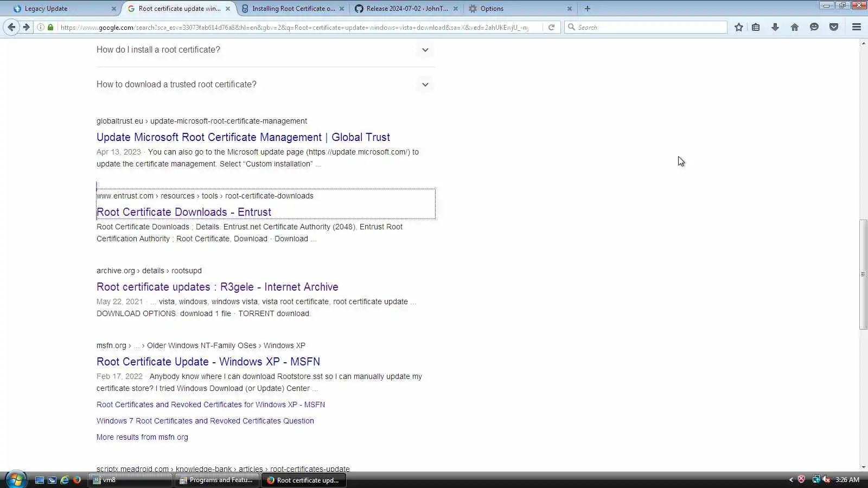Viewport: 868px width, 488px height.
Task: Save page to Pocket
Action: click(x=834, y=27)
